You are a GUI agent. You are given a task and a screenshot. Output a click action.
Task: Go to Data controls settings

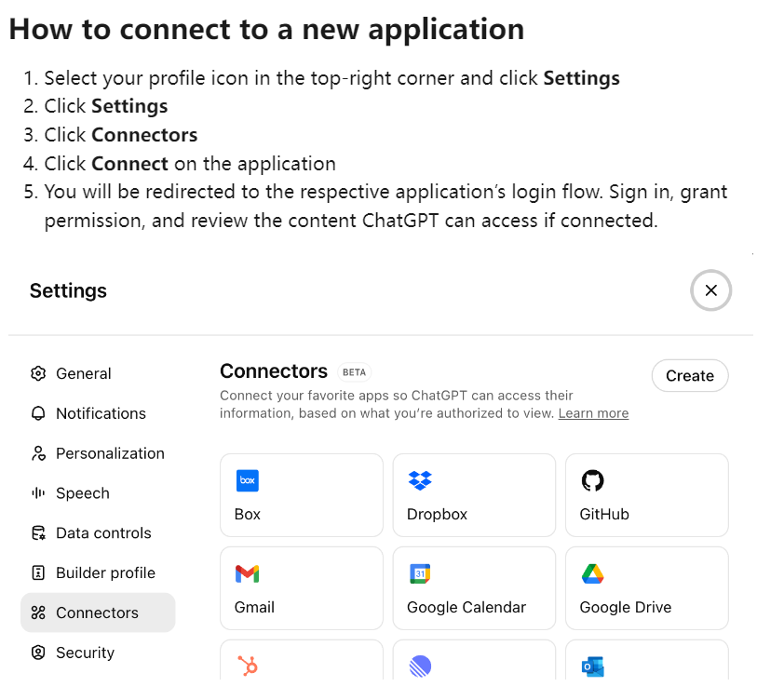(x=97, y=532)
